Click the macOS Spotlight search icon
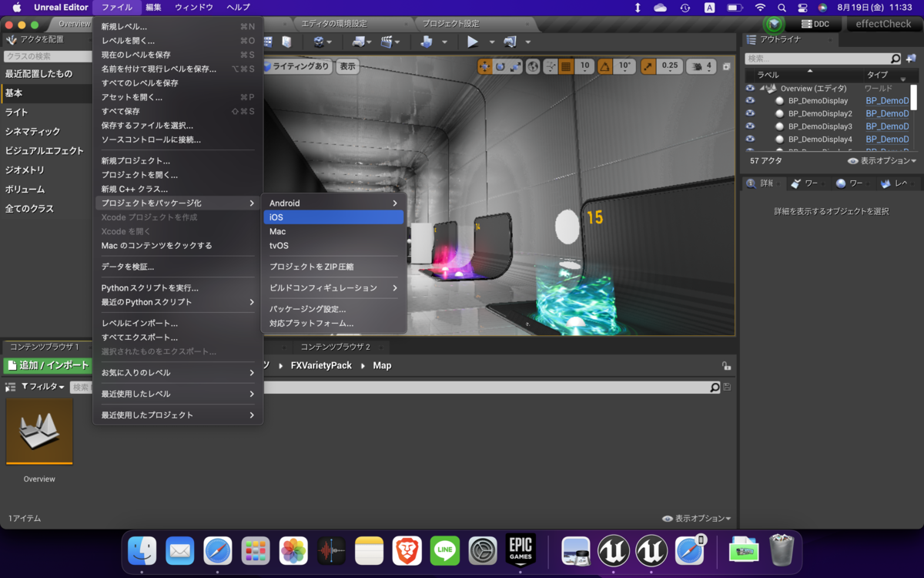This screenshot has height=578, width=924. pyautogui.click(x=782, y=7)
